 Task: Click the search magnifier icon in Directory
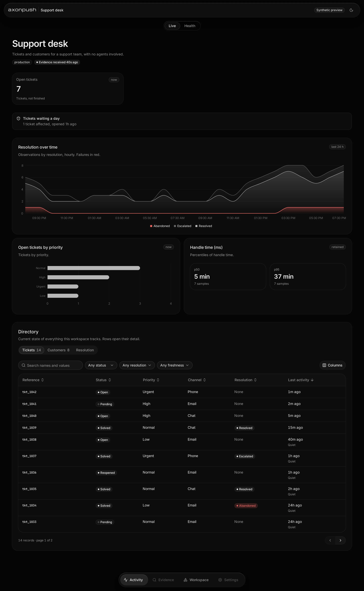click(24, 365)
